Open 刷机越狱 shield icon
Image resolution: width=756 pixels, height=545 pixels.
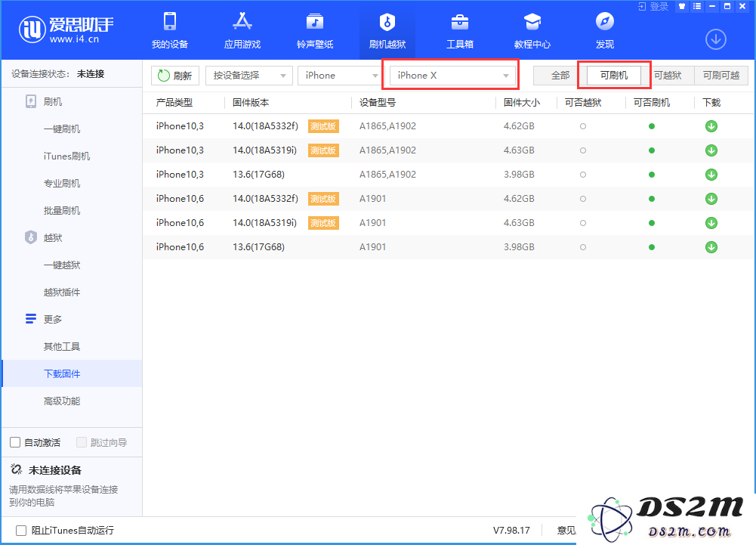tap(387, 22)
